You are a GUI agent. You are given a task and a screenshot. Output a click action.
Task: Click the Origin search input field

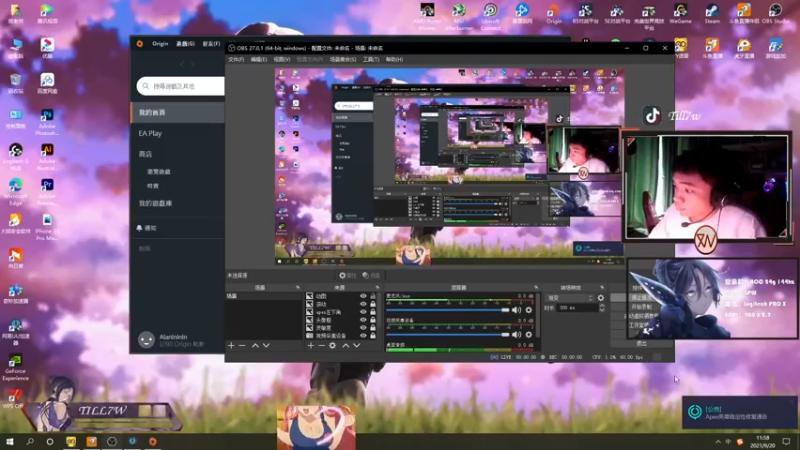[181, 86]
